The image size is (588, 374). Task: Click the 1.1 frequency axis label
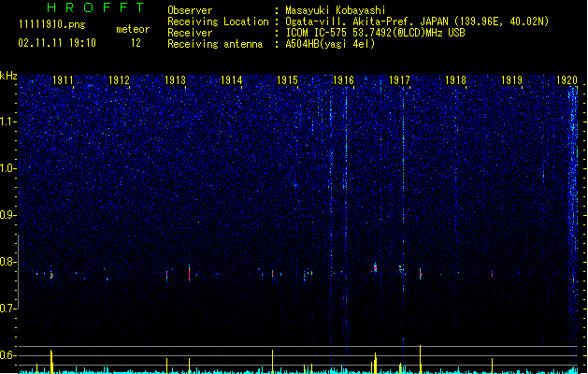point(8,122)
